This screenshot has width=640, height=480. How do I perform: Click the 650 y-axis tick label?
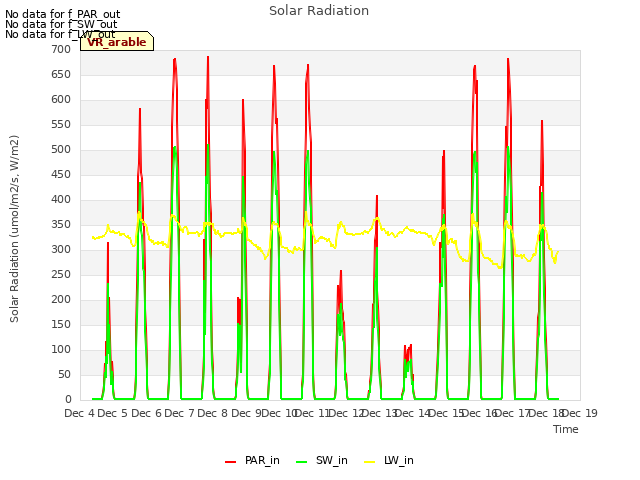61,75
